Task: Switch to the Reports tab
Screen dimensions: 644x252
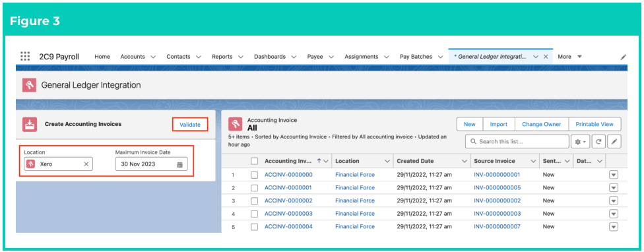Action: coord(222,57)
